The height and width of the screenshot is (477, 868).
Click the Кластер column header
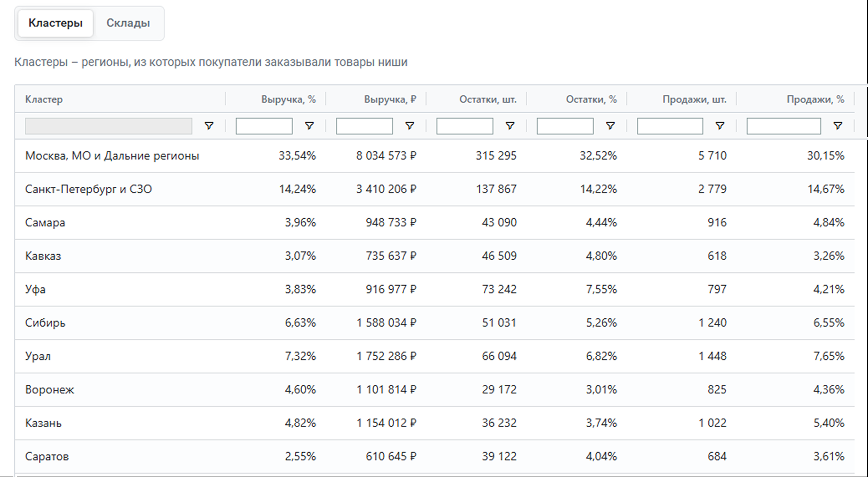44,99
